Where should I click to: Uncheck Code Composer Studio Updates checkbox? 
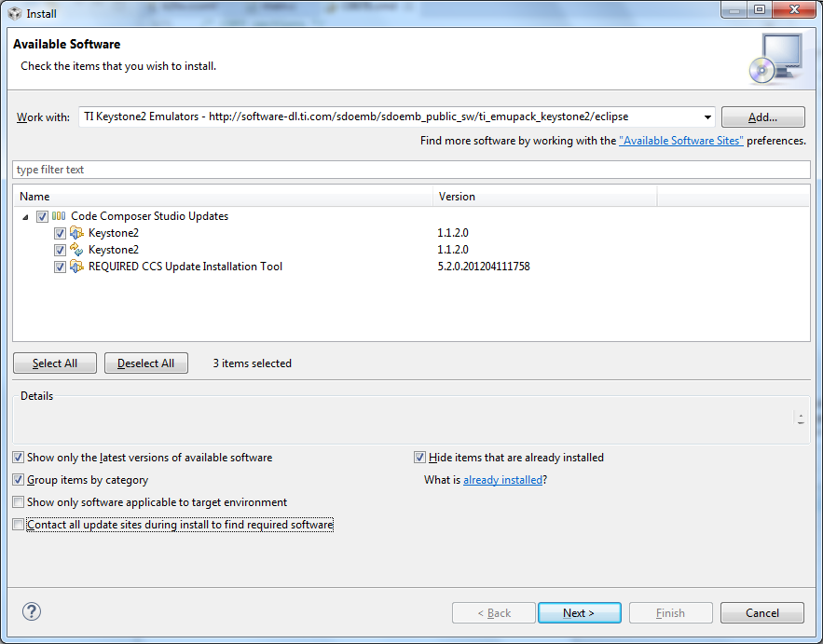pyautogui.click(x=43, y=216)
